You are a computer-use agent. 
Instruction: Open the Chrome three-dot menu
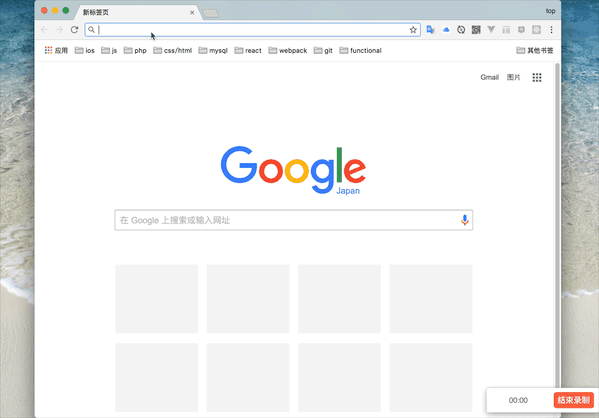click(551, 30)
